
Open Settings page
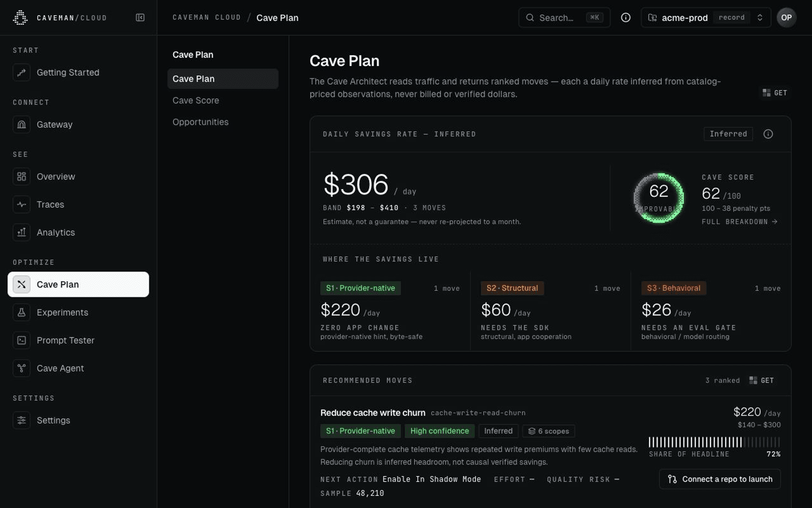click(x=78, y=420)
